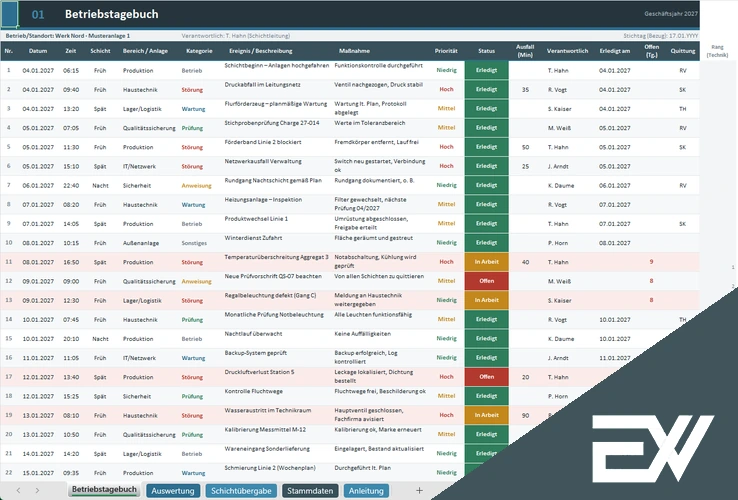
Task: Click the Betrieb/Standort: Werk Nord line
Action: pyautogui.click(x=68, y=36)
